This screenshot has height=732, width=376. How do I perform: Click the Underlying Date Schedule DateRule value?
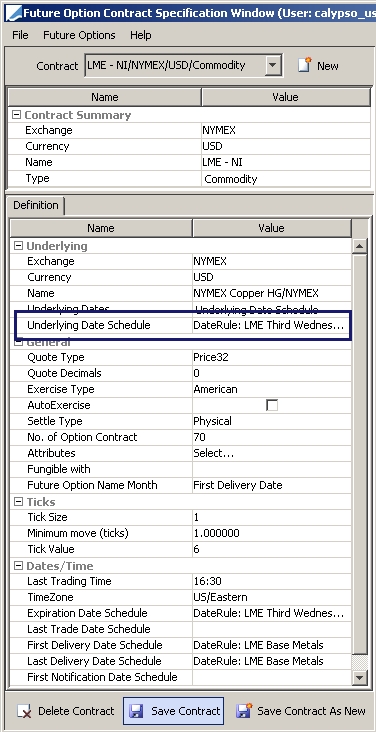pyautogui.click(x=271, y=325)
